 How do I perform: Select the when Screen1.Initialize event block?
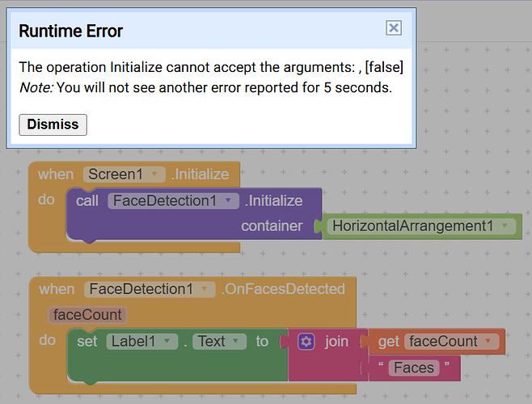pyautogui.click(x=56, y=174)
